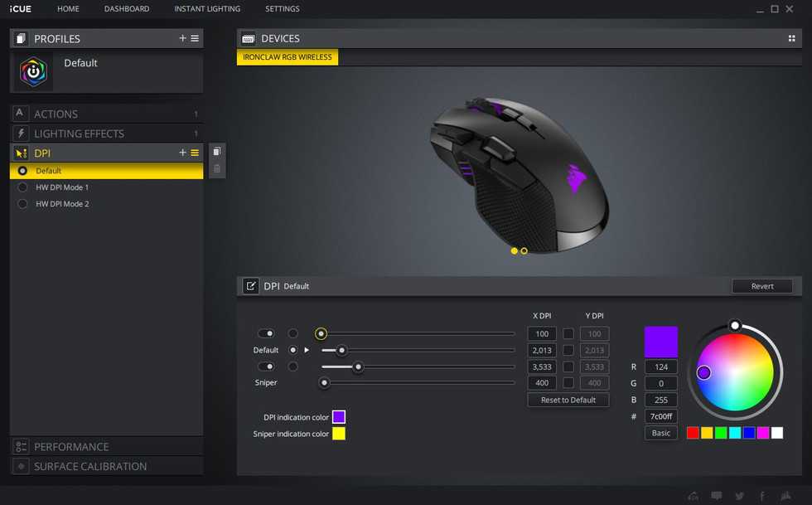Click the Basic color mode button
The width and height of the screenshot is (812, 505).
click(x=661, y=433)
